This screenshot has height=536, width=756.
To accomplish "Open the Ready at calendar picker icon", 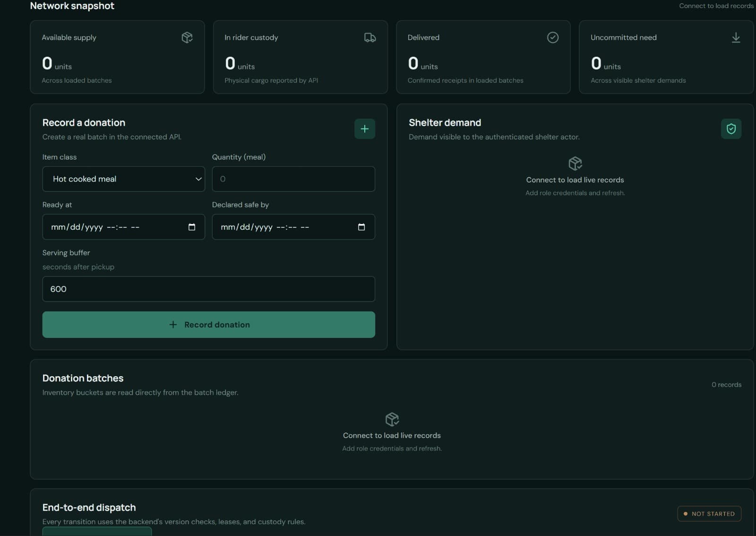I will point(192,227).
